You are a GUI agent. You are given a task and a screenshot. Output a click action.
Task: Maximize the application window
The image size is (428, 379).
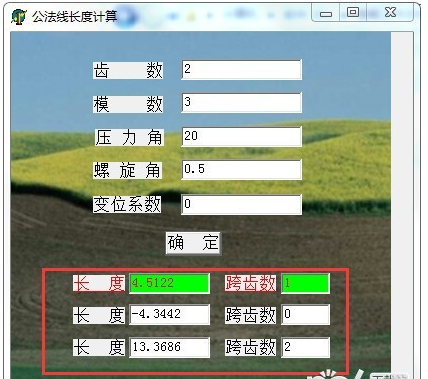tap(353, 13)
